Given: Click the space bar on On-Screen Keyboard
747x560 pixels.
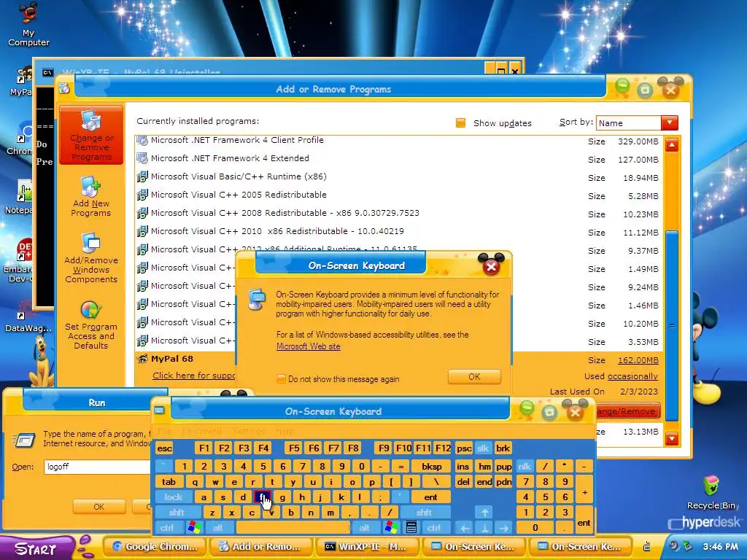Looking at the screenshot, I should [x=293, y=528].
